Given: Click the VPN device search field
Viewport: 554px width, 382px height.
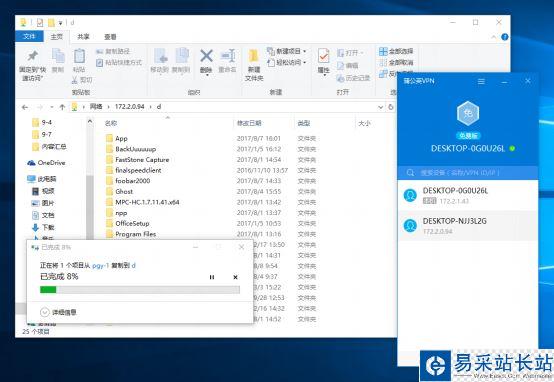Looking at the screenshot, I should point(467,173).
